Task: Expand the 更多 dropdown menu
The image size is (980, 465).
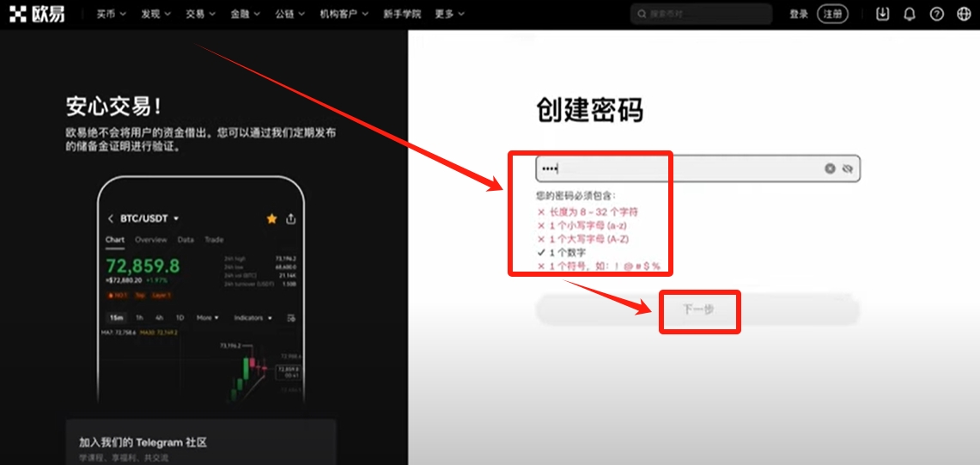Action: click(449, 14)
